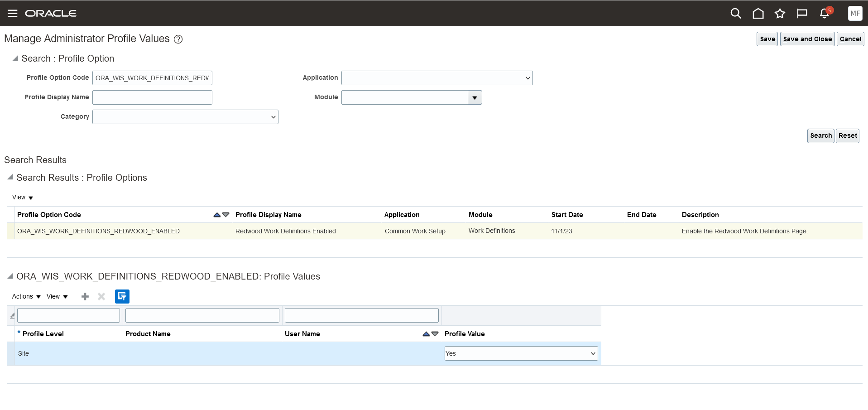
Task: Add a new profile value row
Action: 85,296
